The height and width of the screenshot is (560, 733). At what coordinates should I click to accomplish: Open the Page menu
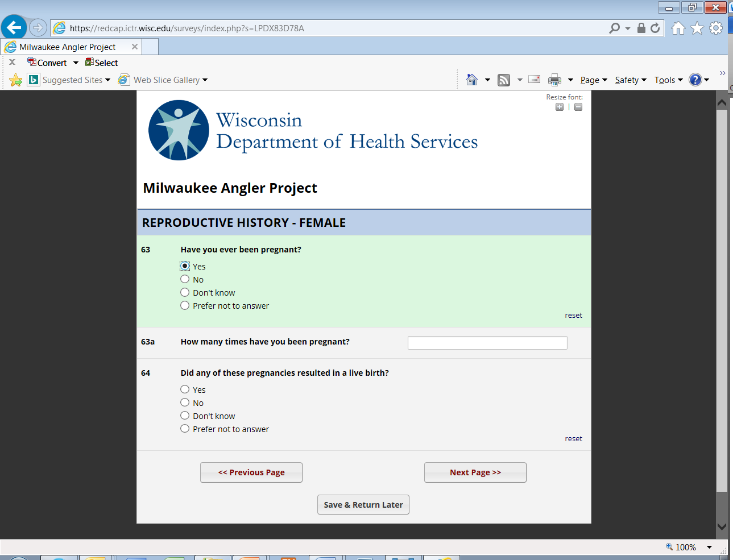[x=594, y=80]
